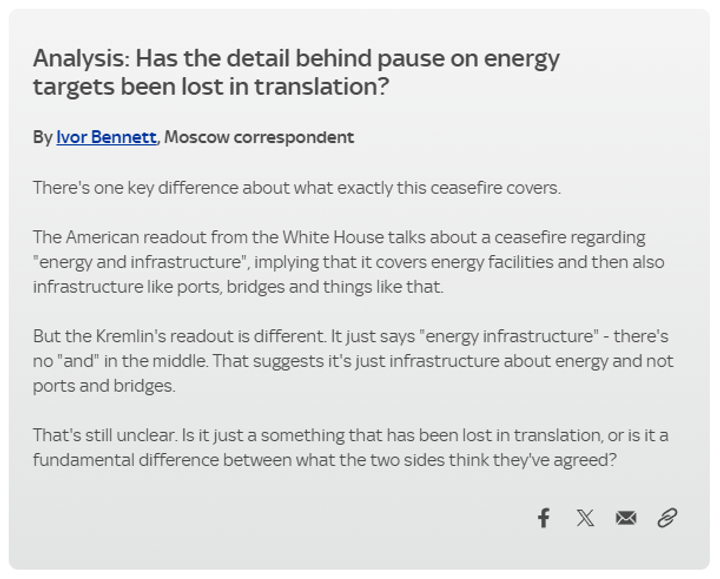The height and width of the screenshot is (579, 720).
Task: Copy the article link with chain icon
Action: click(667, 517)
